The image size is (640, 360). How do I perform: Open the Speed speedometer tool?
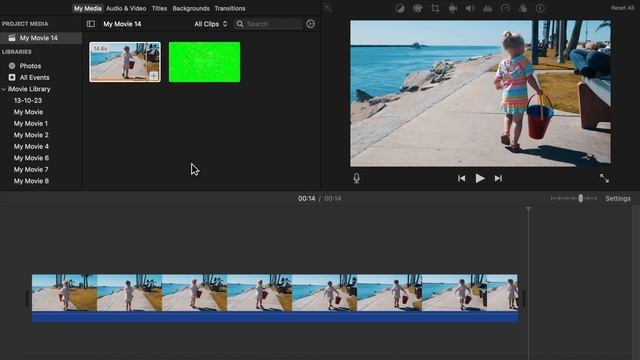coord(505,8)
